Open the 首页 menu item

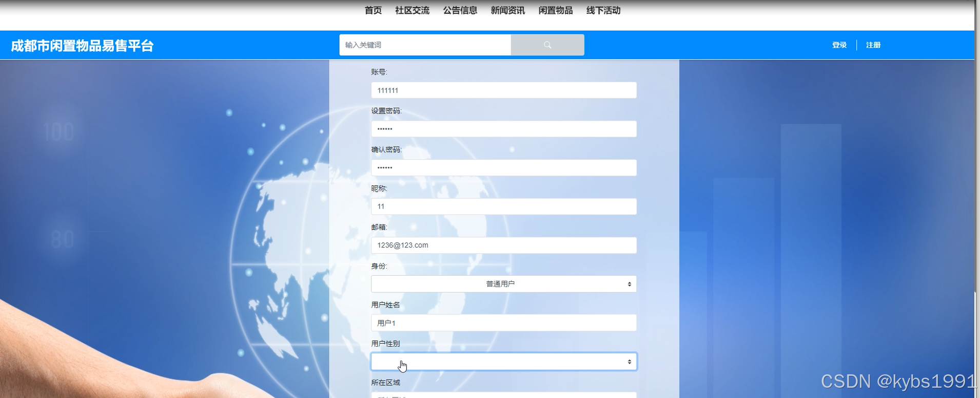coord(373,10)
